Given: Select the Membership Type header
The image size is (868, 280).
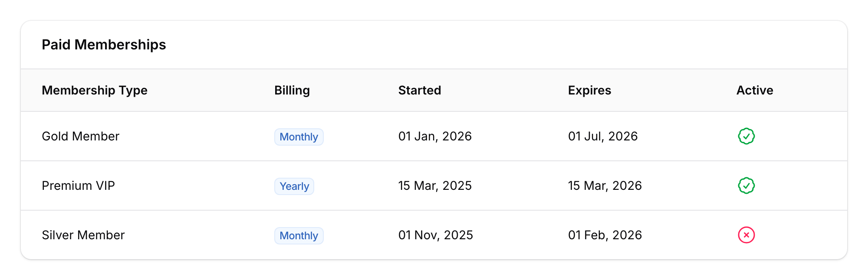Looking at the screenshot, I should [x=95, y=90].
